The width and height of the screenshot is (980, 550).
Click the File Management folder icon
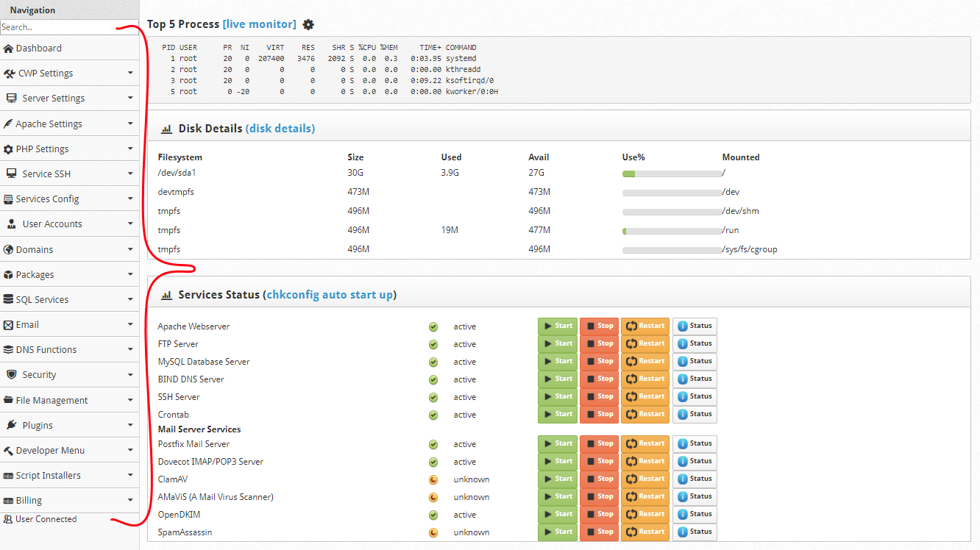tap(8, 400)
